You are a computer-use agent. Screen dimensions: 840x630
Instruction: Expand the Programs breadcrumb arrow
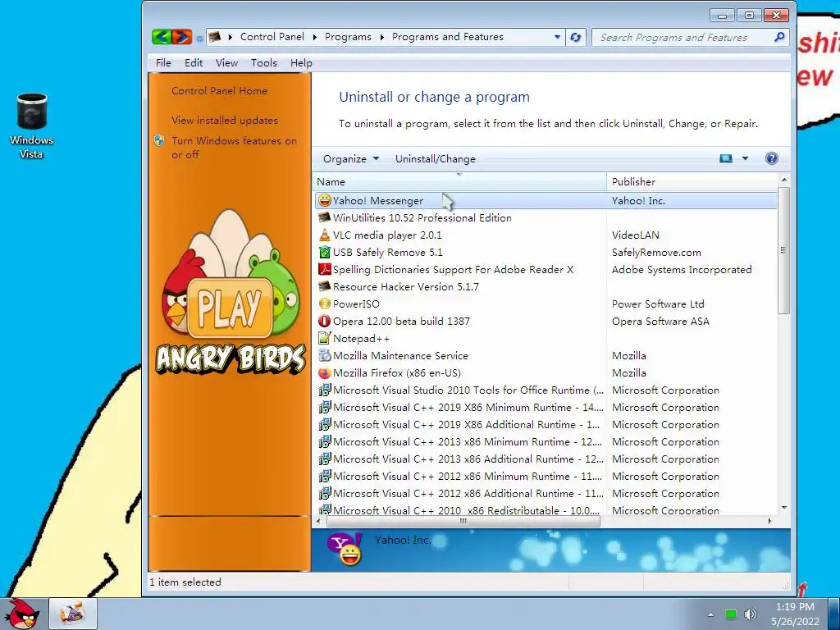click(382, 37)
